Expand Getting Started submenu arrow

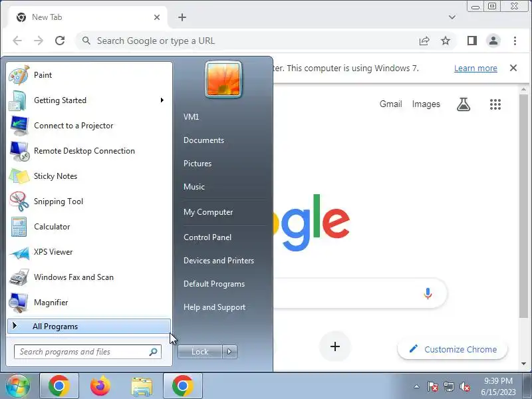click(x=162, y=100)
